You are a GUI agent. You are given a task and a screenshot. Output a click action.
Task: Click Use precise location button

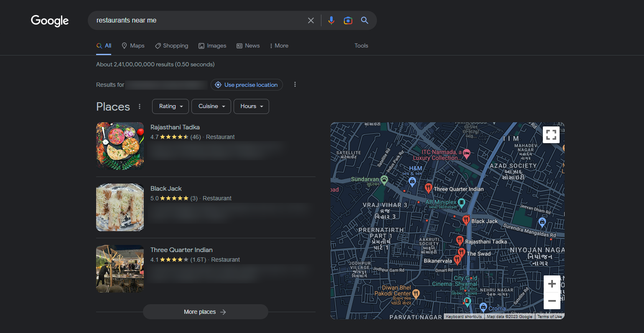(247, 85)
